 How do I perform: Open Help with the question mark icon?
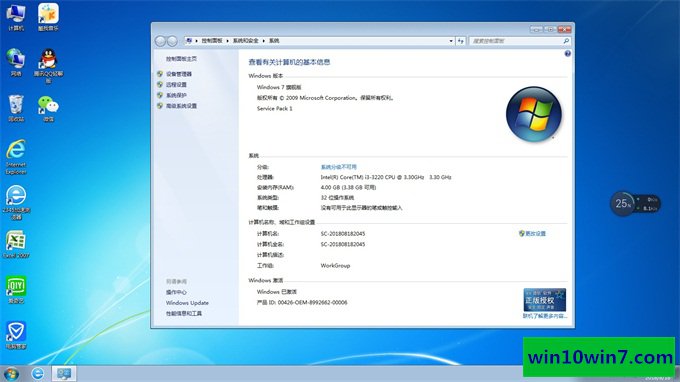[567, 54]
